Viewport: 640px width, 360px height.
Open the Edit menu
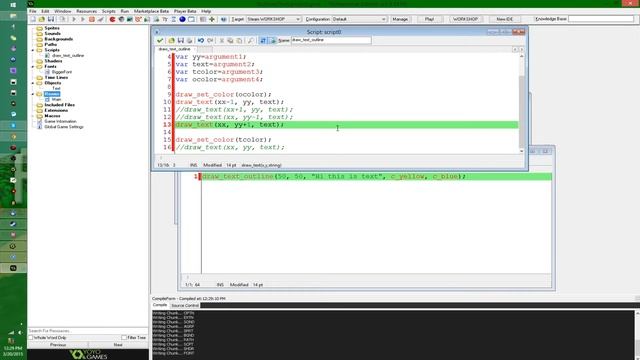pos(45,11)
